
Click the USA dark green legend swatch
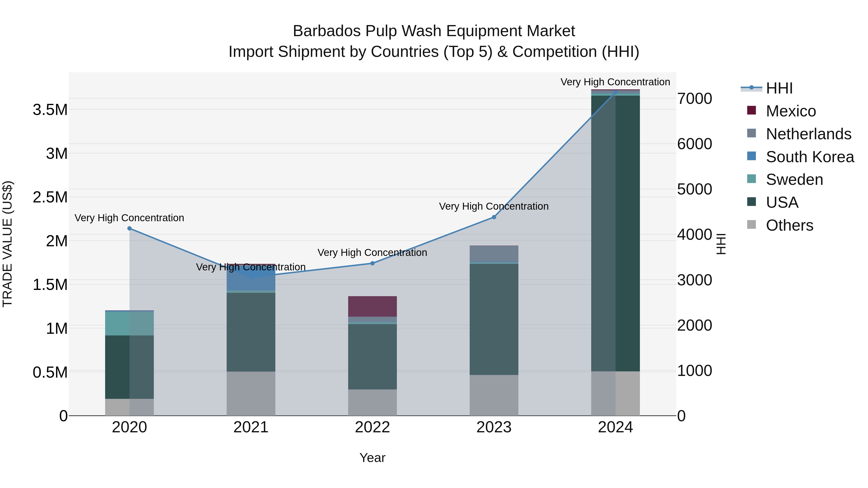tap(751, 201)
